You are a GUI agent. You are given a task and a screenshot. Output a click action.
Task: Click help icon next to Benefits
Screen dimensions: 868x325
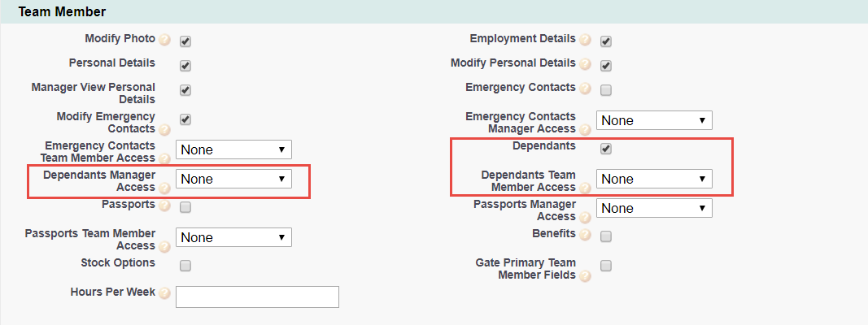[585, 236]
